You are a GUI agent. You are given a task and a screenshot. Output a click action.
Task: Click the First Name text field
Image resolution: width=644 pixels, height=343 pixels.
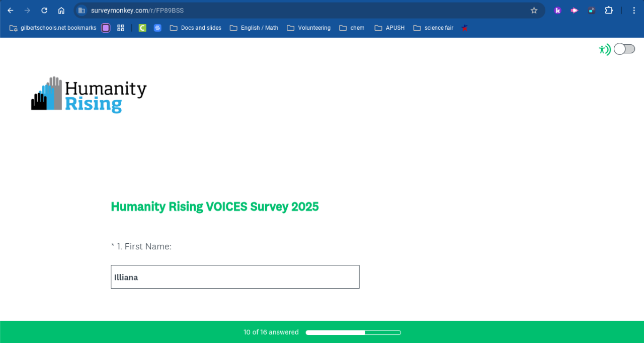(x=235, y=277)
